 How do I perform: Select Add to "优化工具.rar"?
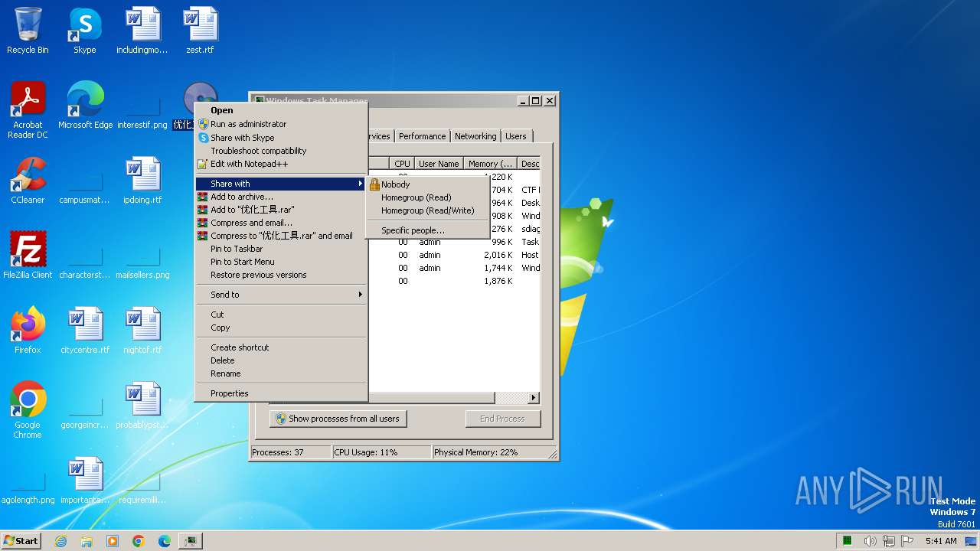[x=282, y=210]
